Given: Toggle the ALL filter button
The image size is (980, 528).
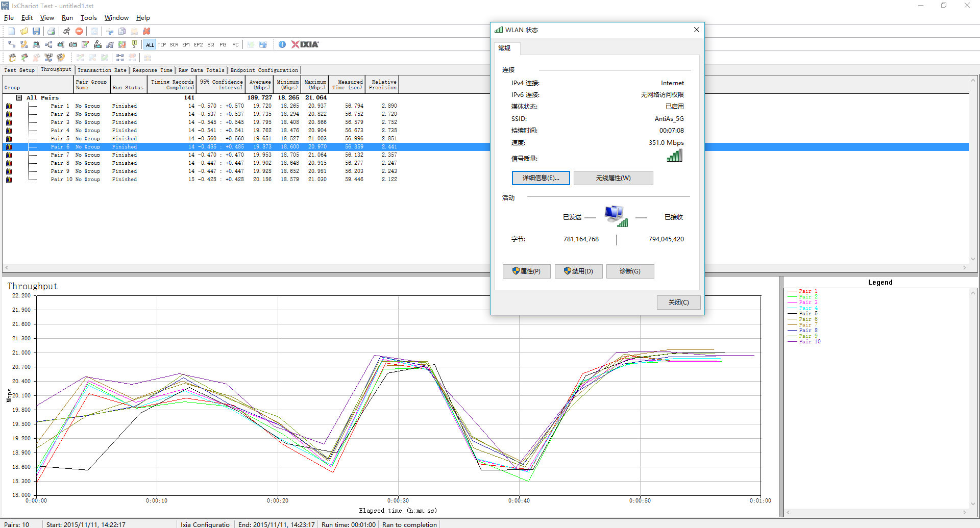Looking at the screenshot, I should (x=150, y=45).
